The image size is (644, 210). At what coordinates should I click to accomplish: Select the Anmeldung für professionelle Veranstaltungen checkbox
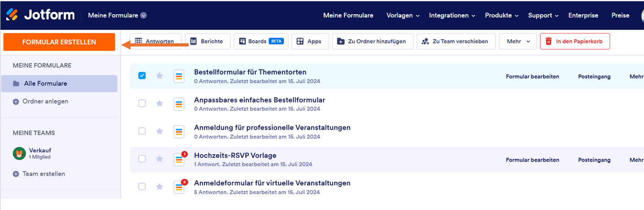click(x=142, y=131)
